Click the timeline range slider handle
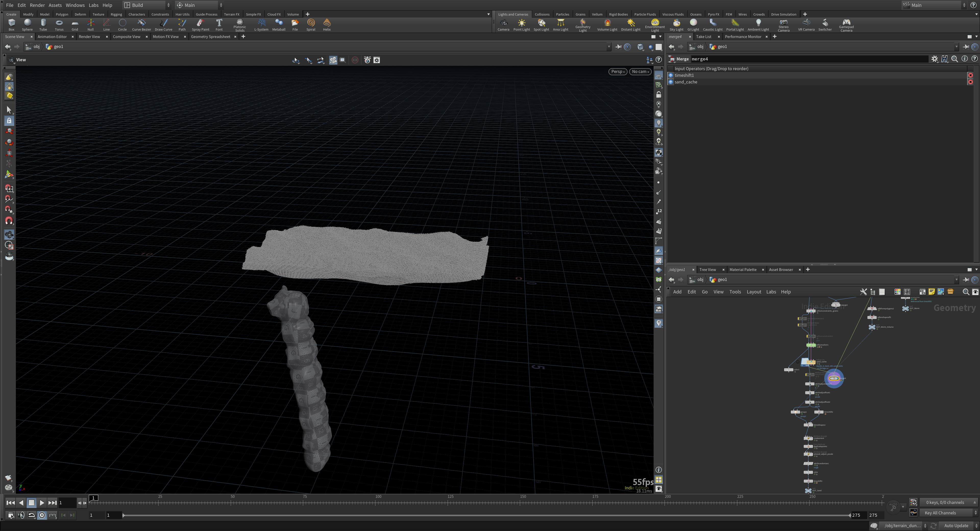 [x=123, y=515]
